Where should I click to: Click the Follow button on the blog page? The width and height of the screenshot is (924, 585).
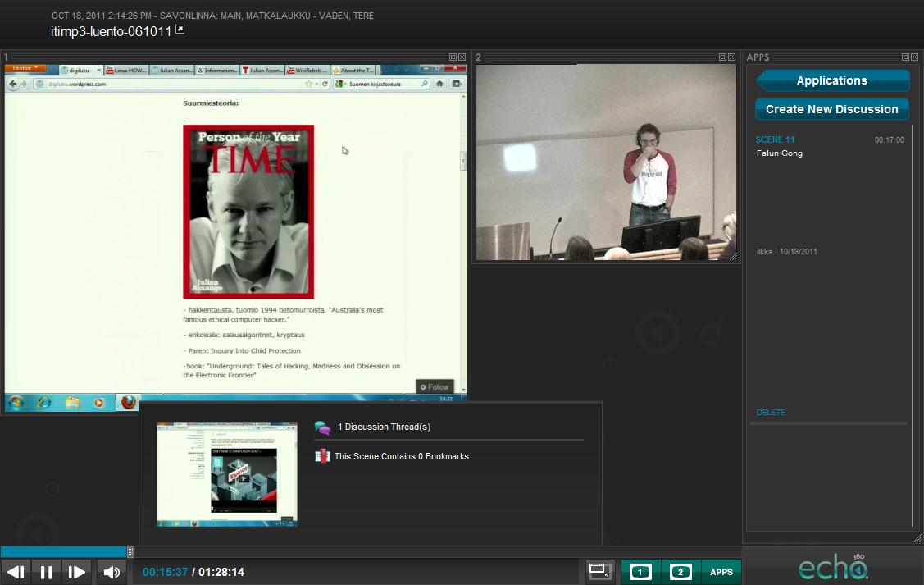(x=435, y=387)
